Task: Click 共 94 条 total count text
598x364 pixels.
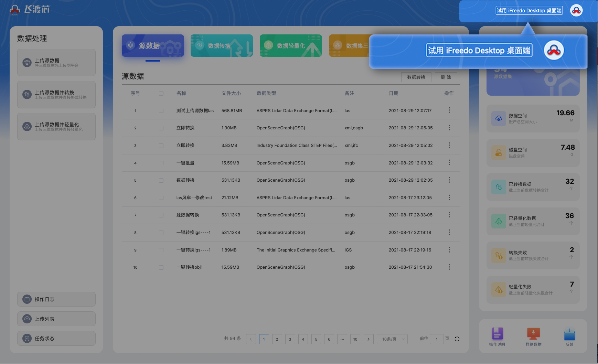Action: [233, 339]
